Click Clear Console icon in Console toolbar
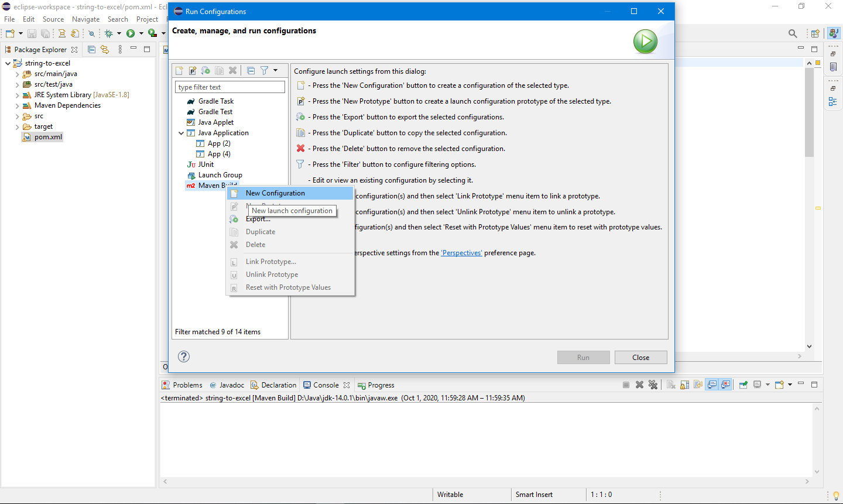The width and height of the screenshot is (843, 504). tap(671, 385)
